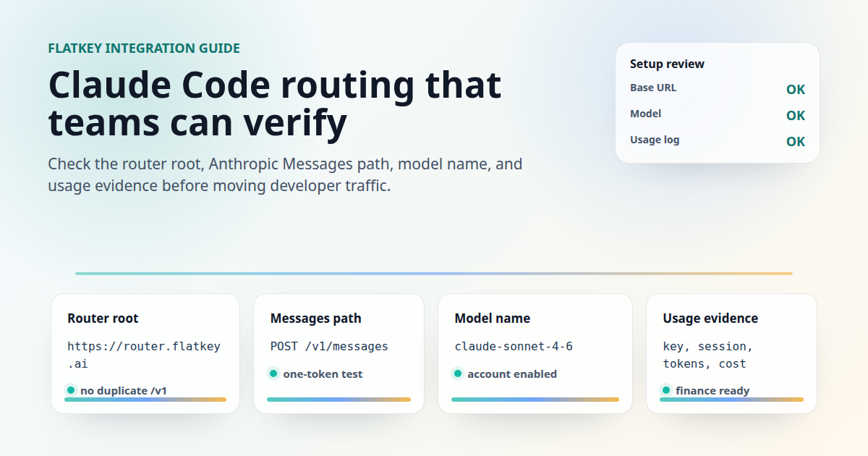Click the OK status next to Usage log

coord(796,142)
